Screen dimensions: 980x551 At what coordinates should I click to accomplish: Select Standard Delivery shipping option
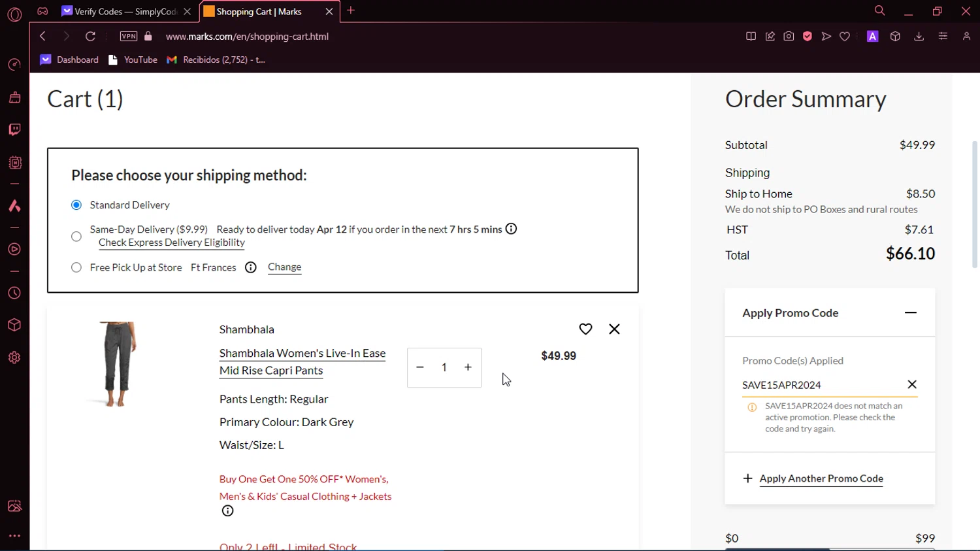click(76, 205)
